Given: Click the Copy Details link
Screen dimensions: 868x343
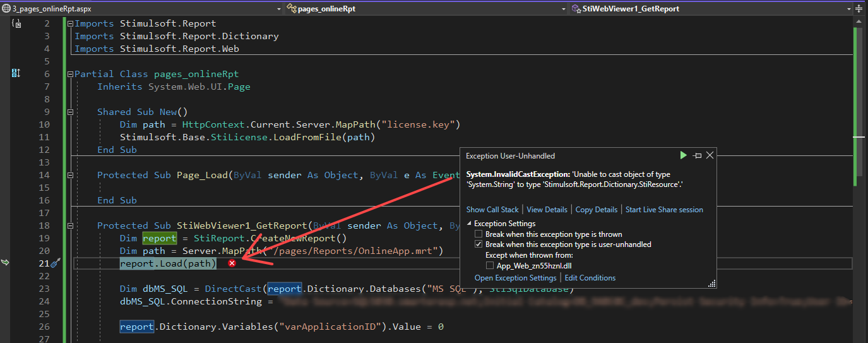Looking at the screenshot, I should coord(596,210).
